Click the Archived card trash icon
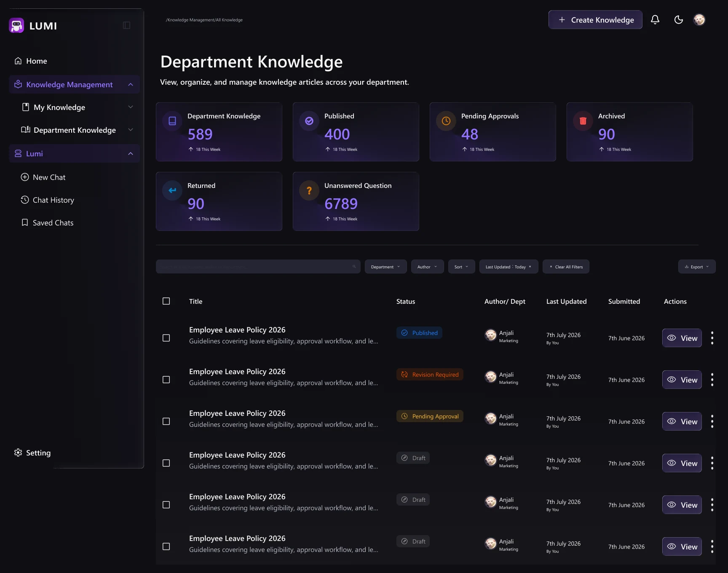The image size is (728, 573). [x=583, y=121]
